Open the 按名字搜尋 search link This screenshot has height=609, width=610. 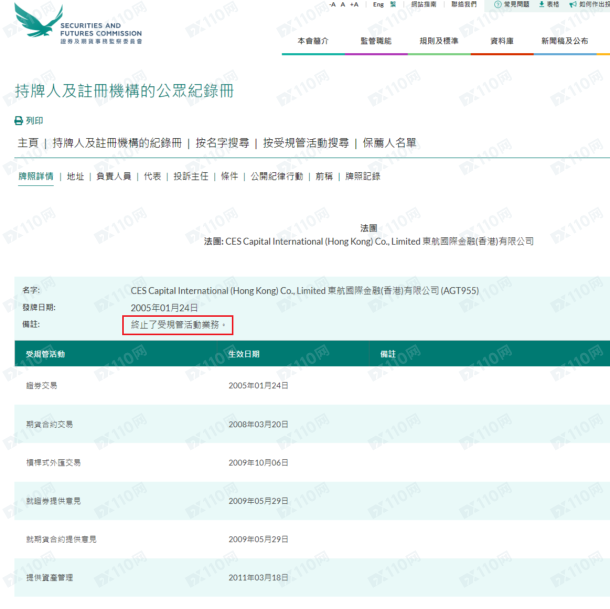coord(222,143)
